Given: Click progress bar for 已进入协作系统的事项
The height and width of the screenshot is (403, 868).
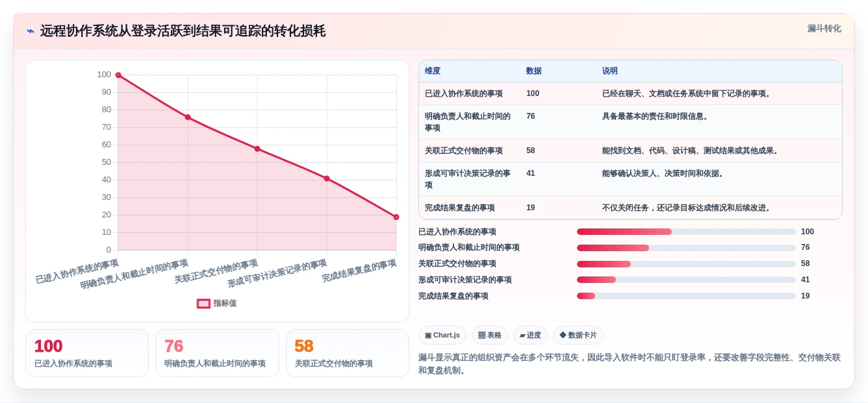Looking at the screenshot, I should 686,232.
